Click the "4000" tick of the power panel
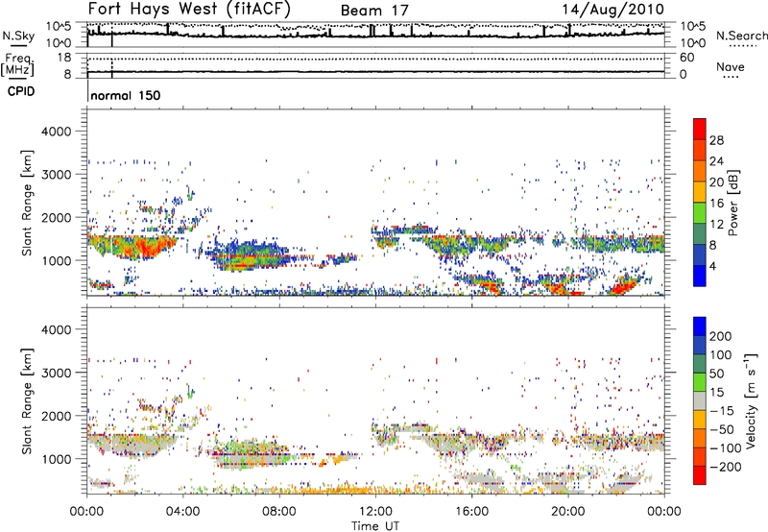768x532 pixels. click(56, 132)
